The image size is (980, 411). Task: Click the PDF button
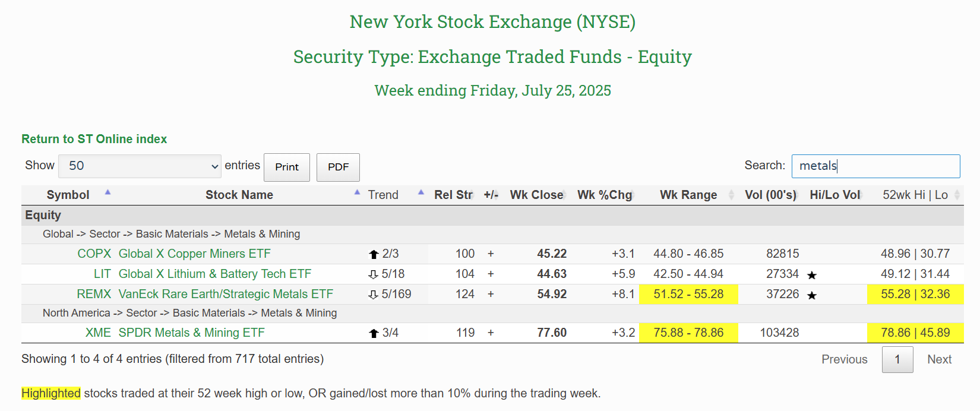[x=338, y=167]
